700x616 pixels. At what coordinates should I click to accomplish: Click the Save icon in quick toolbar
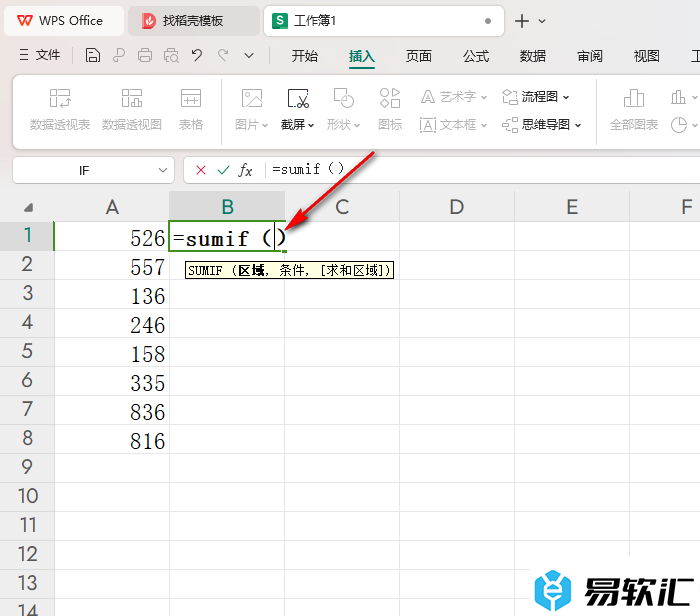click(92, 55)
